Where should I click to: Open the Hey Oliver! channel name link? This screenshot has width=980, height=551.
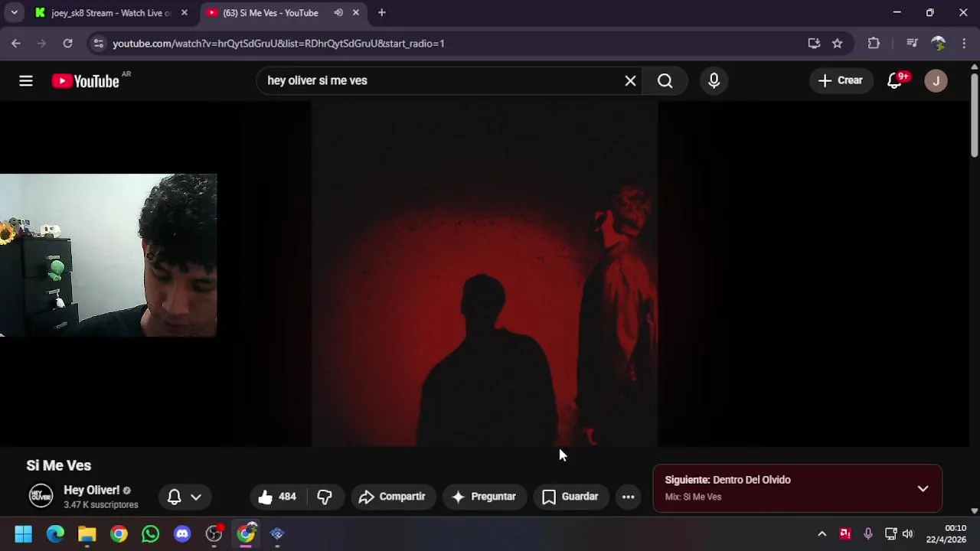91,490
